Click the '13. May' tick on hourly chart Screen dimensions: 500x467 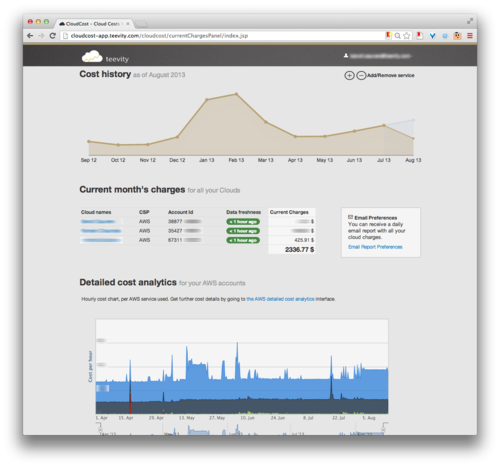(187, 418)
